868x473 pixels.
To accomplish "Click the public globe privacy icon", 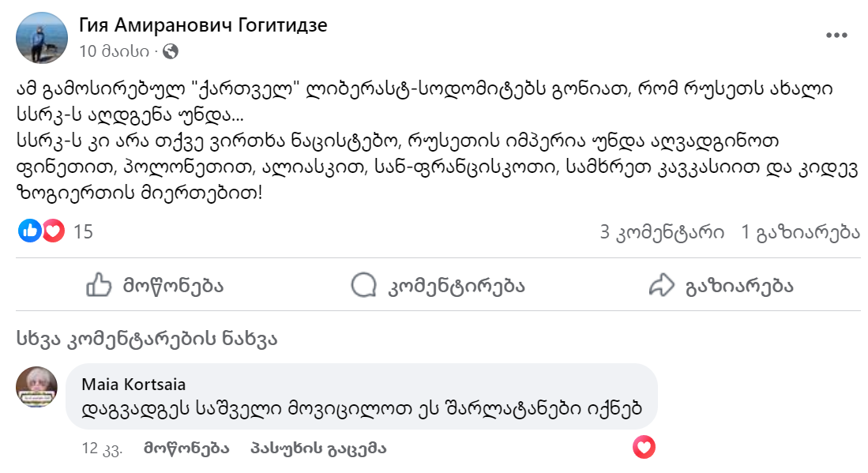I will point(171,51).
